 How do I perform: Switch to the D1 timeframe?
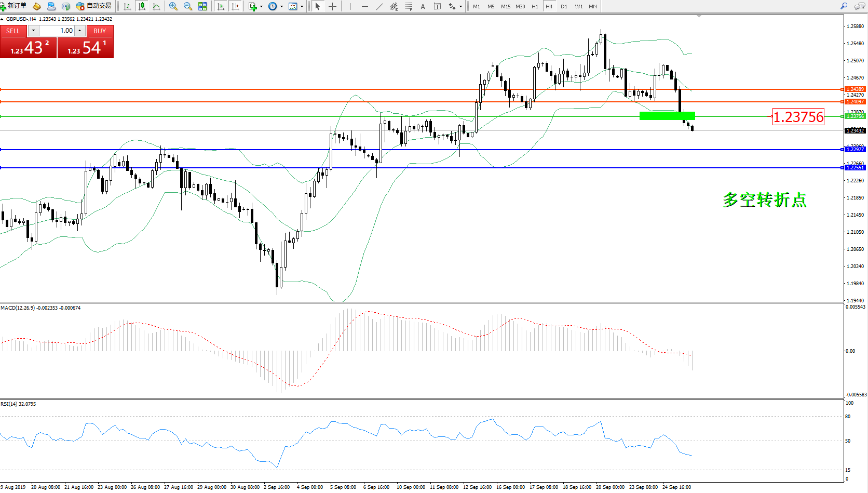(x=564, y=7)
